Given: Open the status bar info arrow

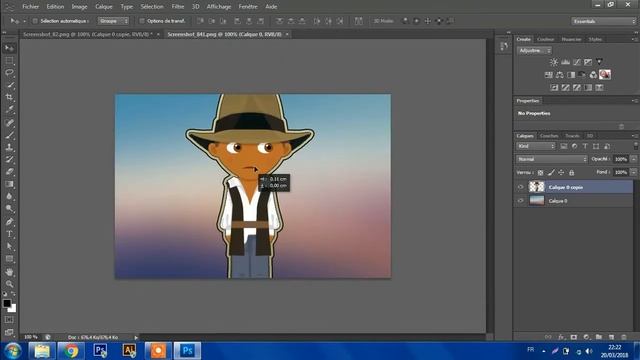Looking at the screenshot, I should coord(136,337).
